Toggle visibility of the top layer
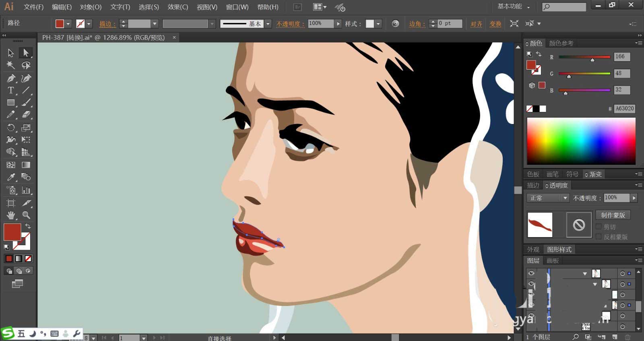The height and width of the screenshot is (341, 644). click(531, 273)
